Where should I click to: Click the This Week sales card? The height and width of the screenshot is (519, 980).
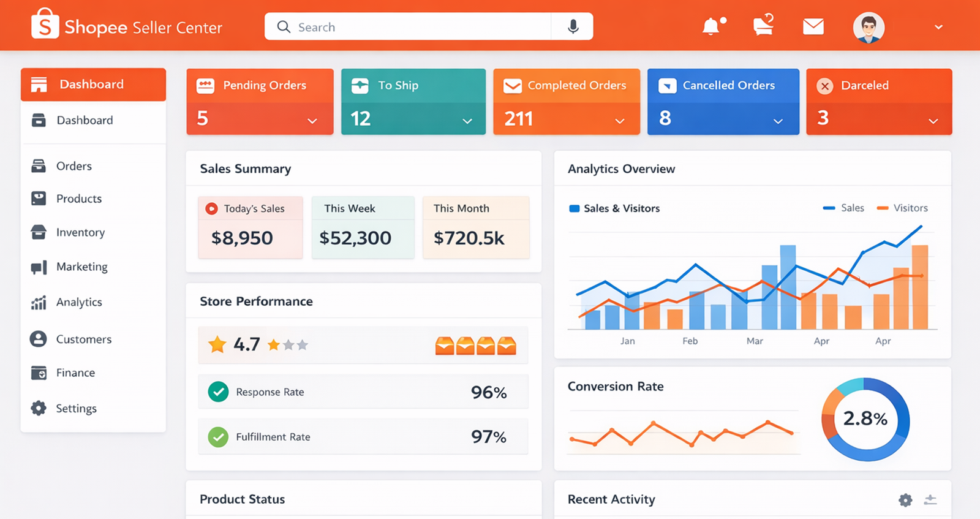pos(363,227)
